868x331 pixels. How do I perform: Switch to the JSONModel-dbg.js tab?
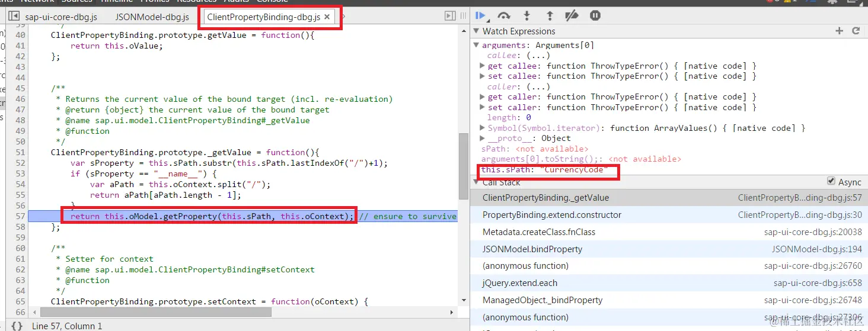[152, 17]
